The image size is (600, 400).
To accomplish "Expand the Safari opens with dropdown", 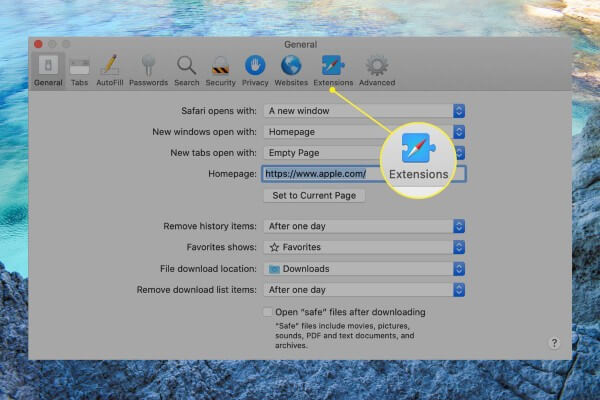I will click(364, 111).
